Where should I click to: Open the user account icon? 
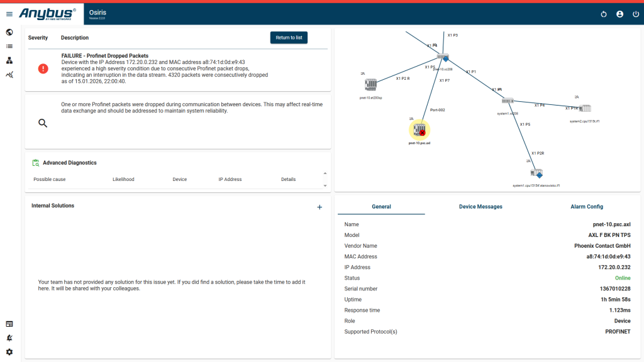pos(619,14)
